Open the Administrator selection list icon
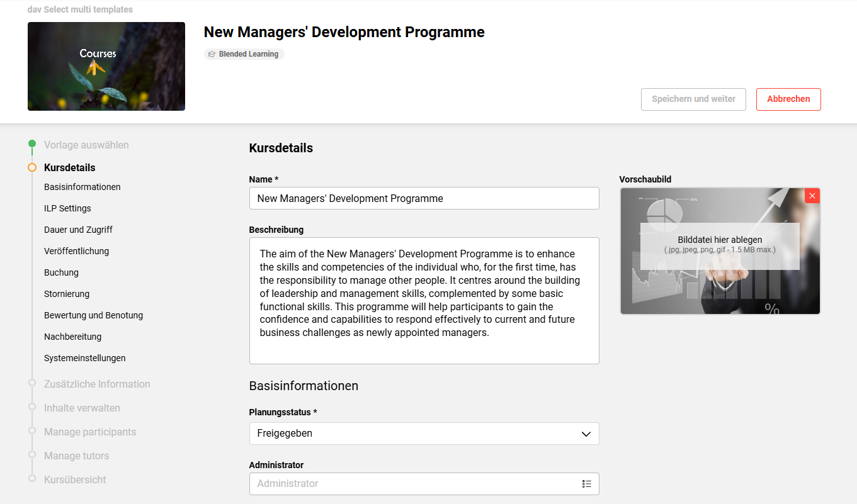This screenshot has width=857, height=504. pos(587,484)
